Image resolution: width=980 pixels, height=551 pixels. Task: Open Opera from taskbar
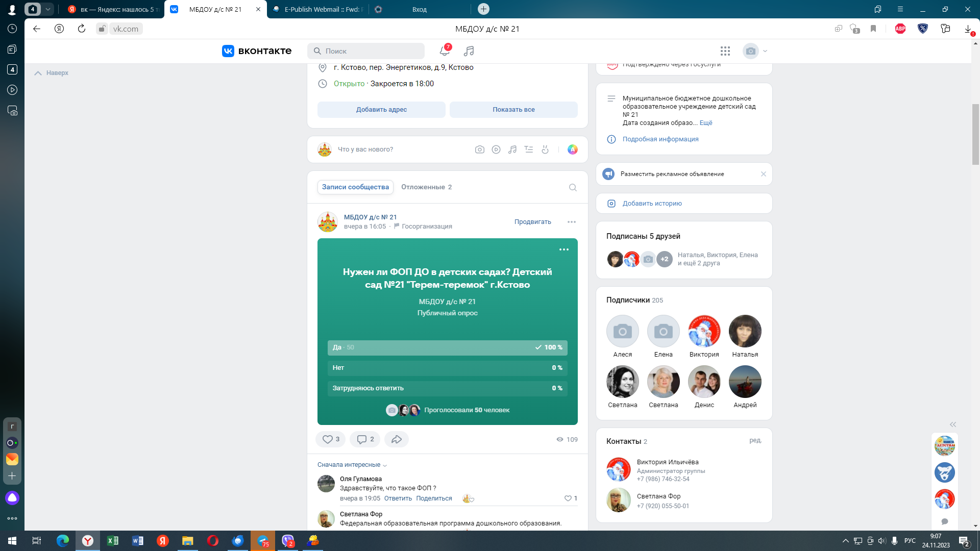(x=213, y=541)
